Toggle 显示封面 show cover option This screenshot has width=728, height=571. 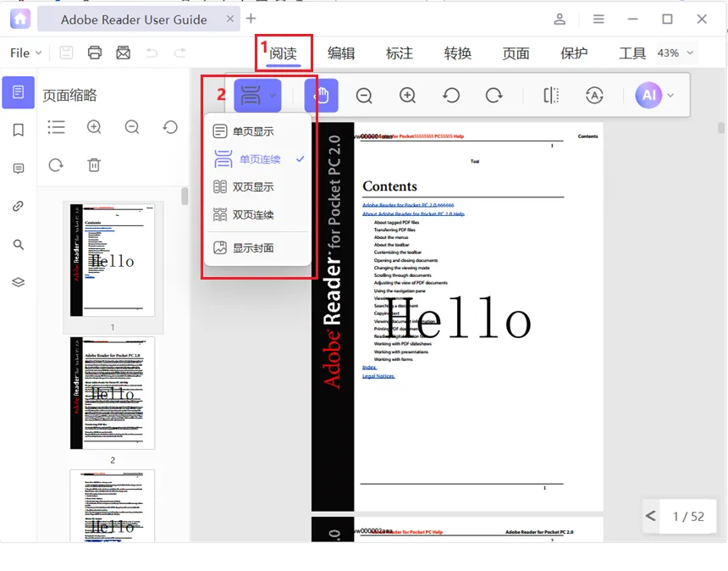click(x=257, y=247)
